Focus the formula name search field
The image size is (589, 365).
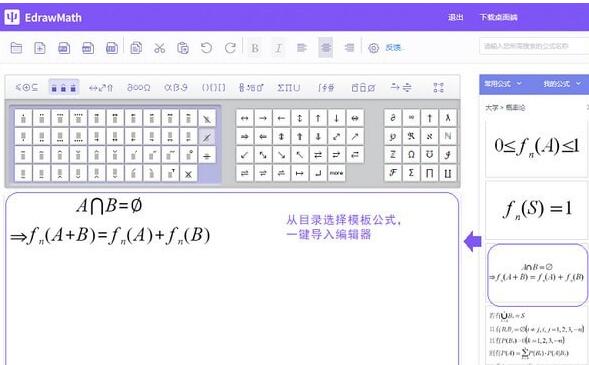point(534,46)
